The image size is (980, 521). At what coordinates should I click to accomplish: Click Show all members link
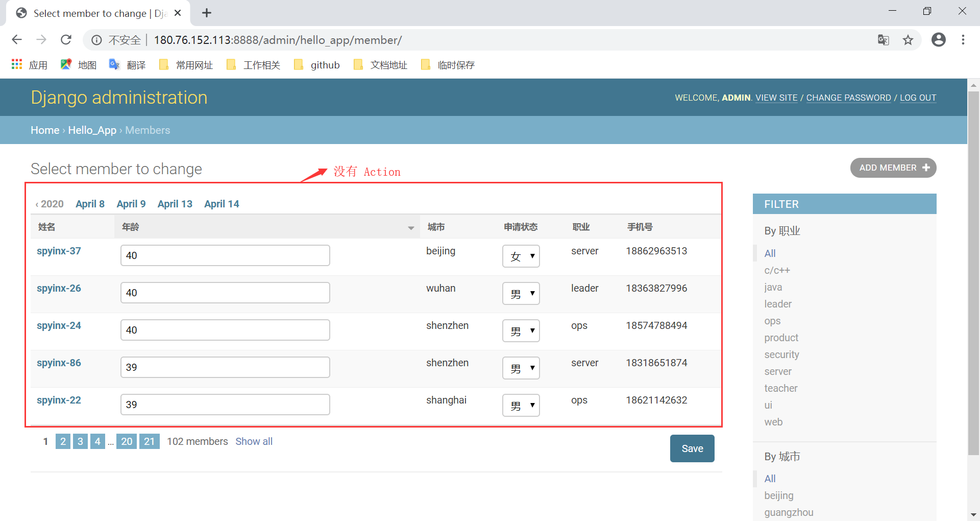[x=254, y=441]
